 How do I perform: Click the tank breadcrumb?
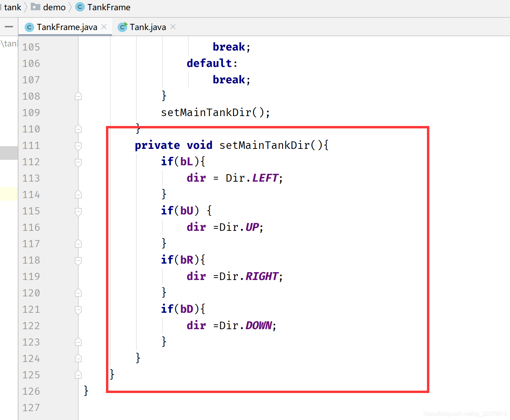coord(12,7)
